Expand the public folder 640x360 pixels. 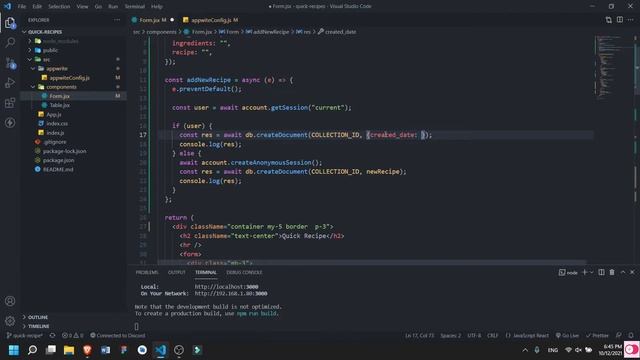point(30,50)
